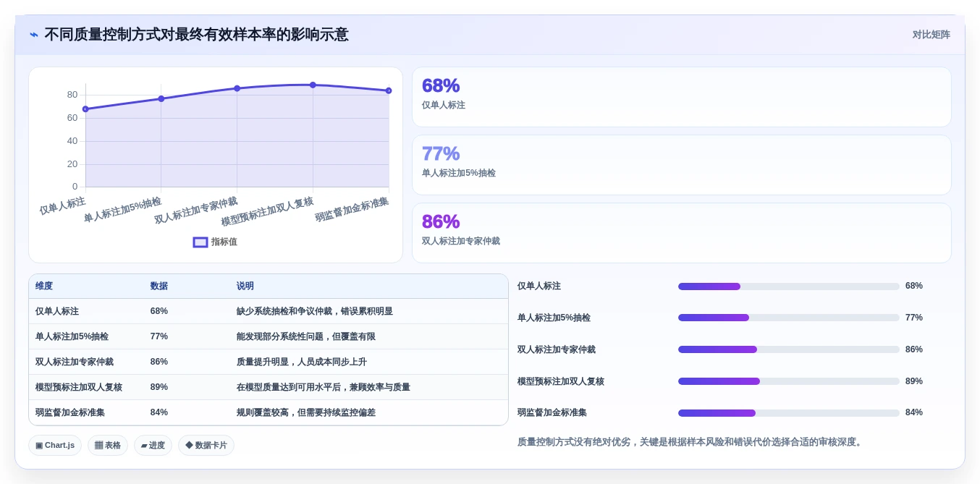Click the 模型预标注加双人复核 progress label
Screen dimensions: 980x484
pos(561,381)
